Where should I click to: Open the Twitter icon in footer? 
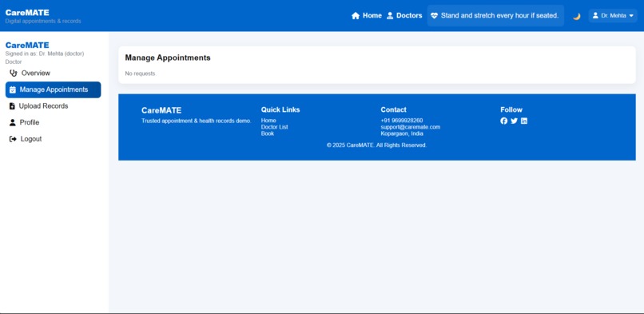[515, 121]
